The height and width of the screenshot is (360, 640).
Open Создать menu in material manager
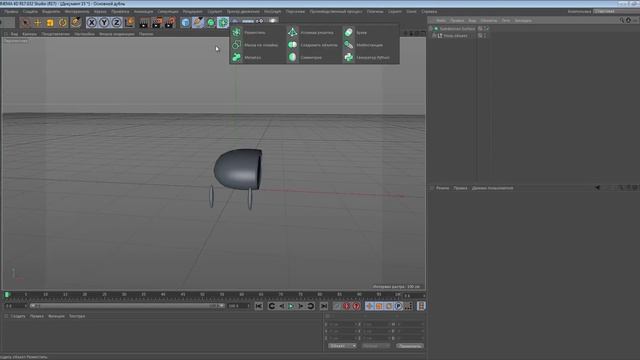tap(18, 316)
